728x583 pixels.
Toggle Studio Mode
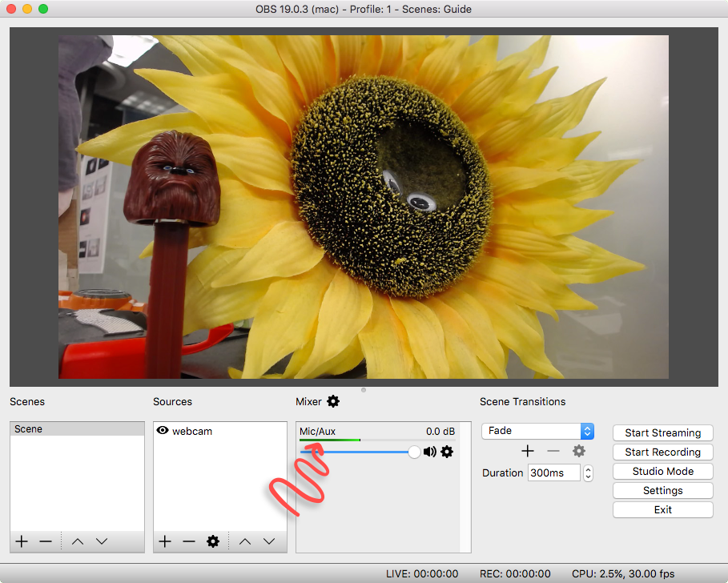(x=662, y=471)
